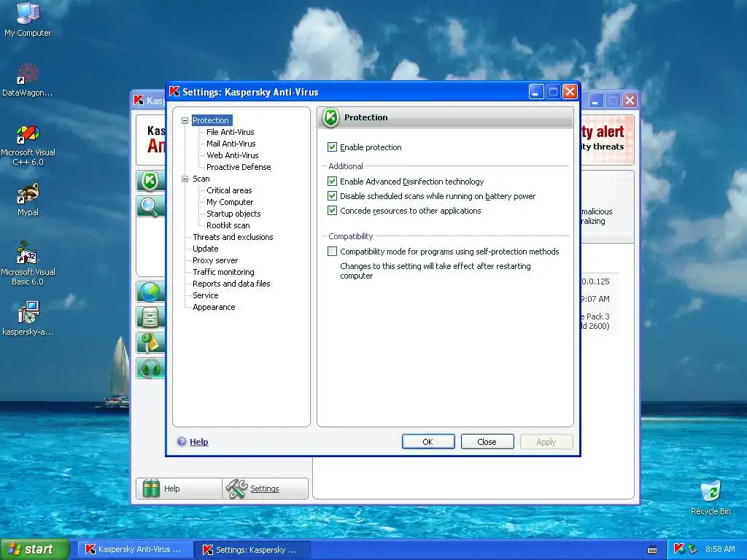This screenshot has height=560, width=747.
Task: Select the Scan tree item
Action: coord(201,179)
